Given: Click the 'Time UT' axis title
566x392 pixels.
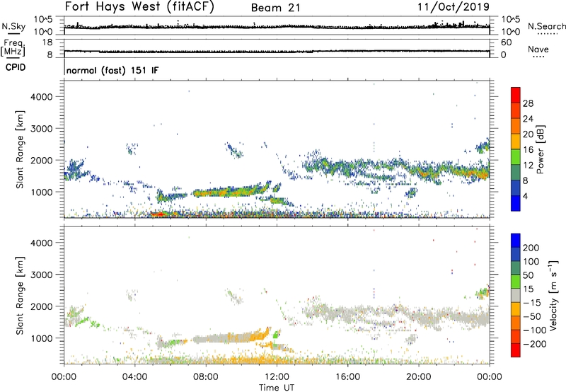Looking at the screenshot, I should pos(277,388).
